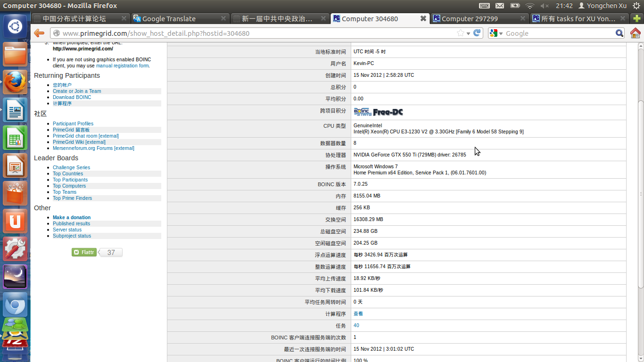Open the 21:42 clock menu
Image resolution: width=644 pixels, height=362 pixels.
click(x=564, y=6)
